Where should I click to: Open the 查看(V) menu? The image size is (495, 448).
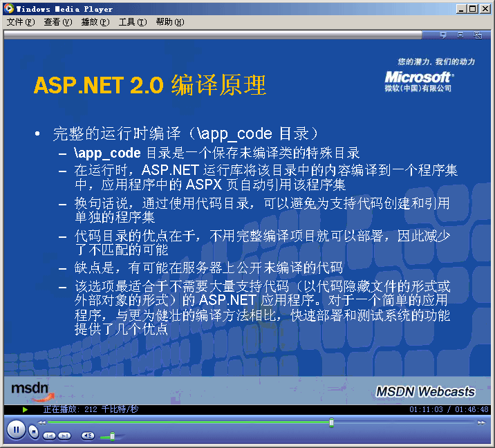click(58, 22)
